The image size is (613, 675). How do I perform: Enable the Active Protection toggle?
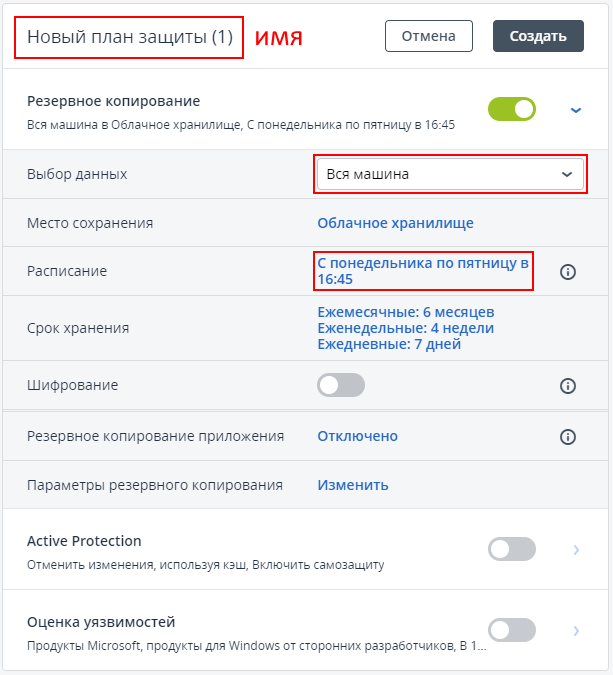coord(512,549)
